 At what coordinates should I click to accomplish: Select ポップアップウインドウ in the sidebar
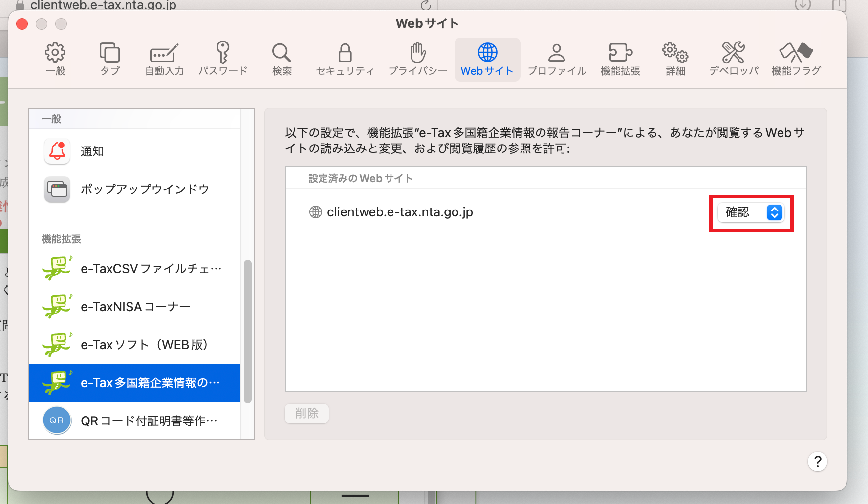point(134,189)
